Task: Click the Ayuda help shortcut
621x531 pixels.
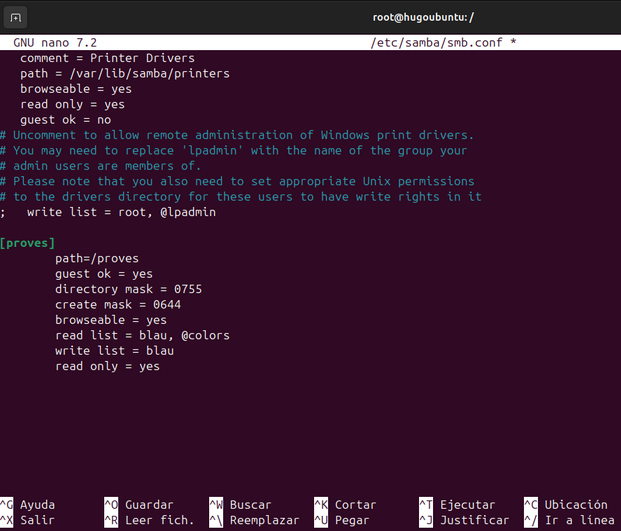Action: 37,505
